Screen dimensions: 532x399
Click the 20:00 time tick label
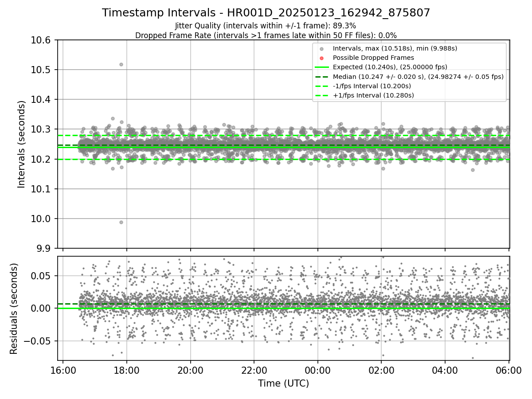[x=191, y=370]
